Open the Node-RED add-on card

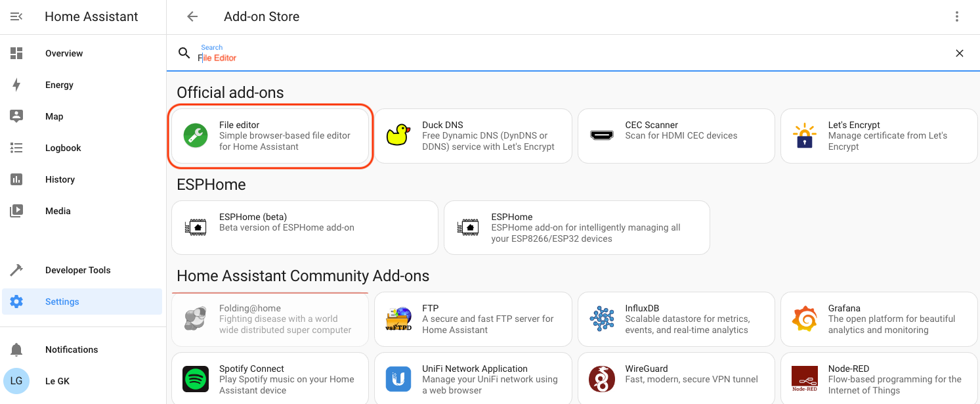point(878,379)
